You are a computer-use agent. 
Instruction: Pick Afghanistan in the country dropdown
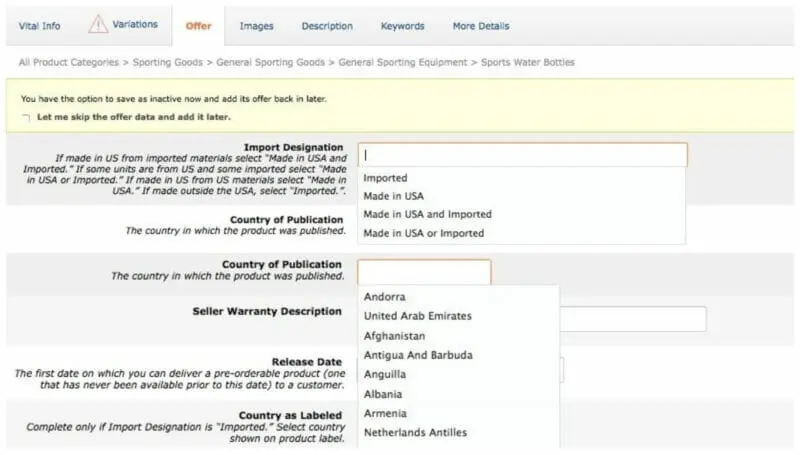[x=394, y=336]
